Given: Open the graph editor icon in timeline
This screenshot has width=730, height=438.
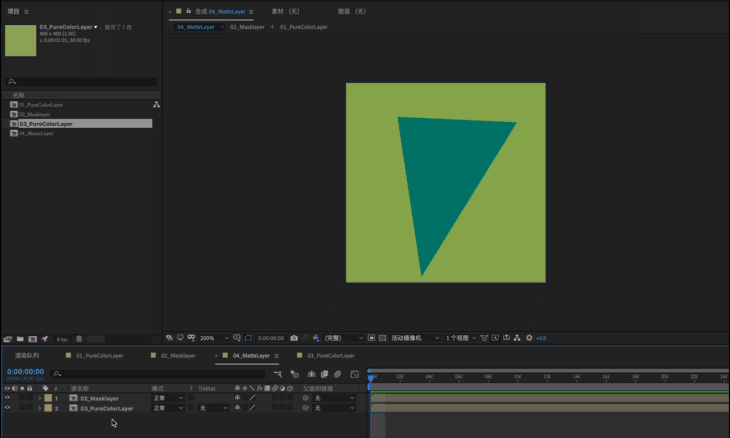Looking at the screenshot, I should tap(355, 374).
